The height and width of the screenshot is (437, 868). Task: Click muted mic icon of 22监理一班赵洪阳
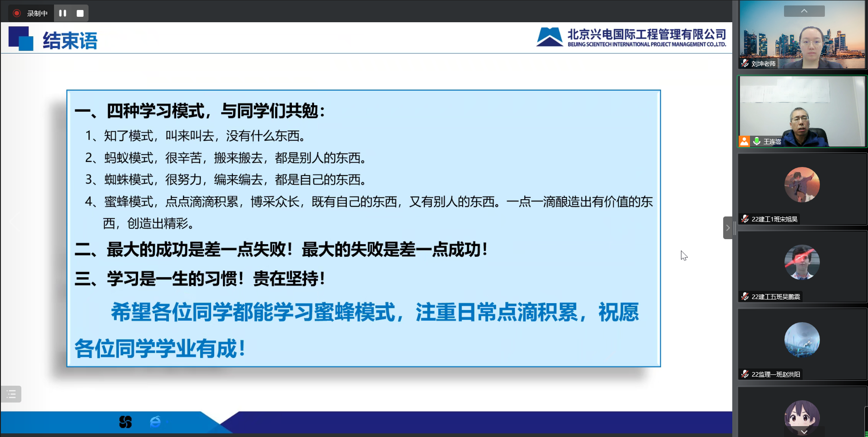click(x=745, y=374)
